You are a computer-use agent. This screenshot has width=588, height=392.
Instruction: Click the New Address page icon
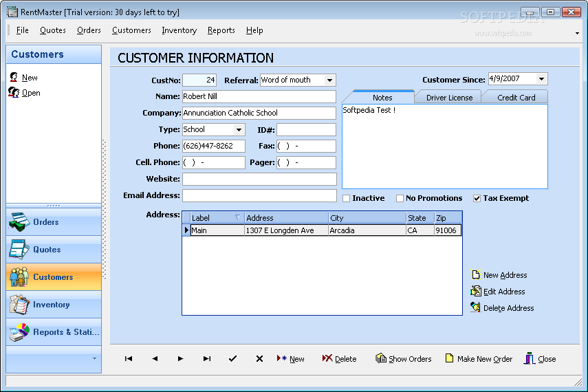tap(475, 274)
